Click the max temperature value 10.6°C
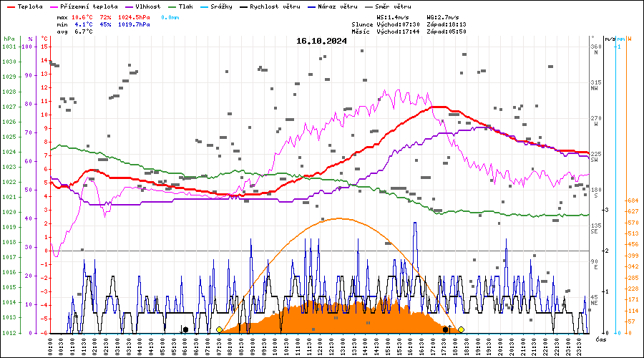 point(84,16)
